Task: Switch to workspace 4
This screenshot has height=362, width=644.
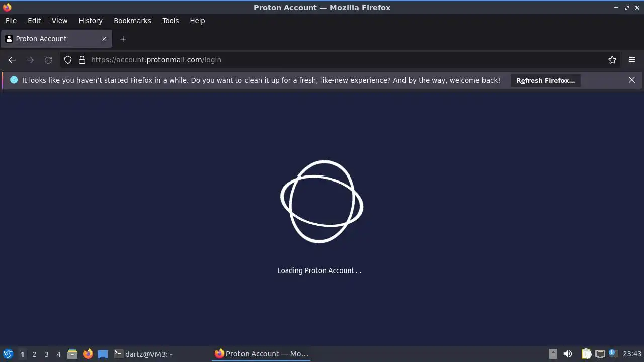Action: click(58, 354)
